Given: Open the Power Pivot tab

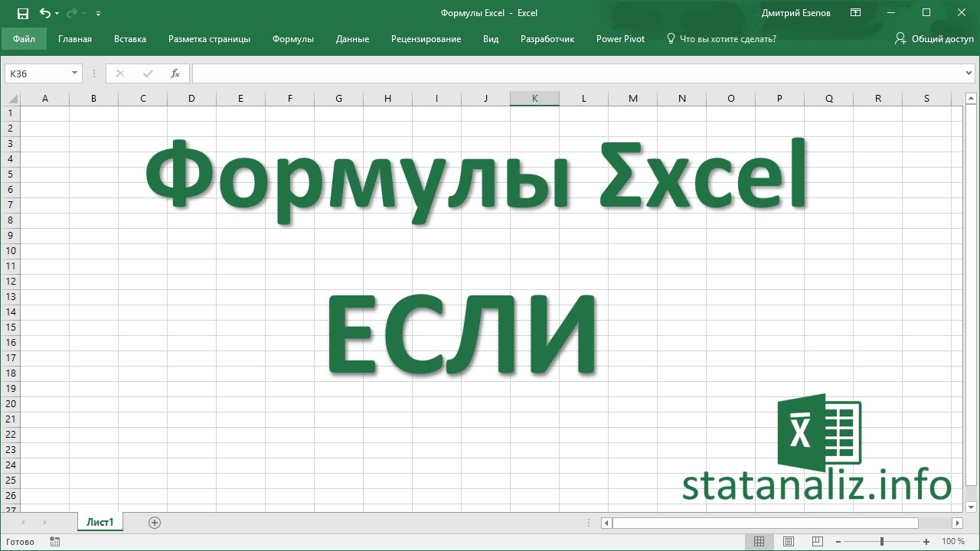Looking at the screenshot, I should coord(620,39).
